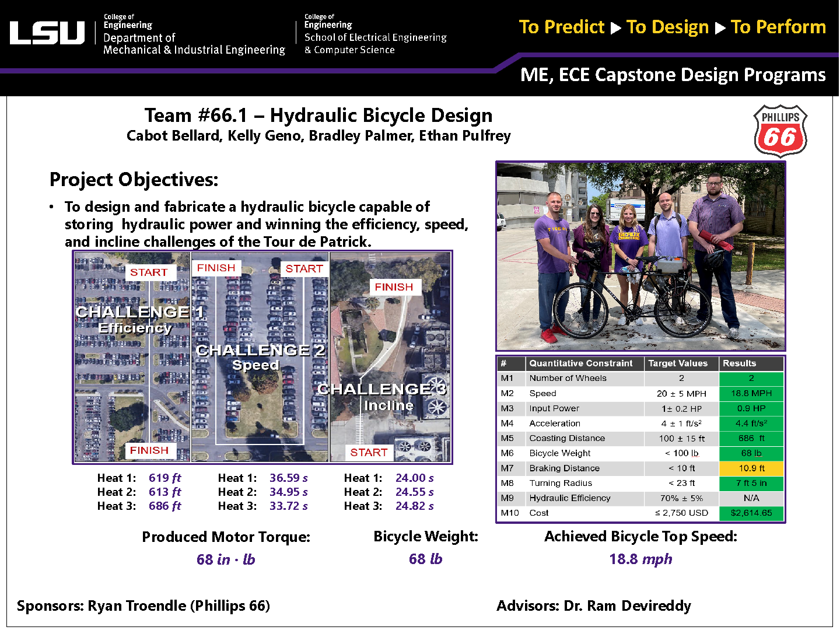
Task: Click the To Predict header tab
Action: pos(562,27)
